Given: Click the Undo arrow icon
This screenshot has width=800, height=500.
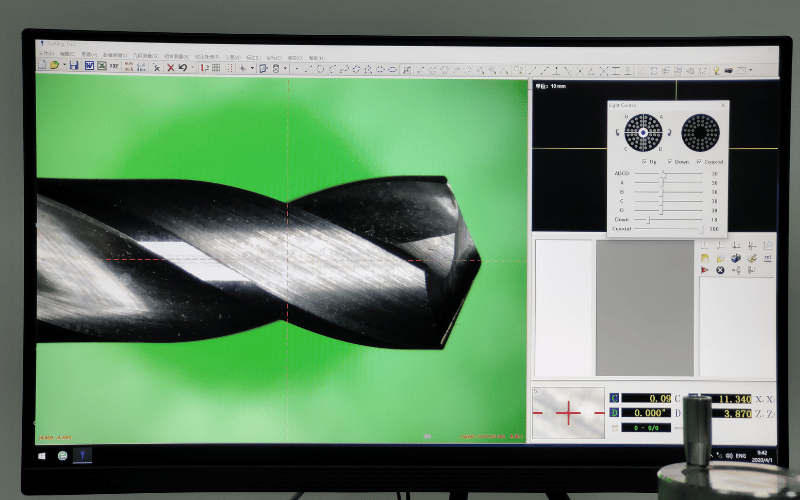Looking at the screenshot, I should point(182,67).
